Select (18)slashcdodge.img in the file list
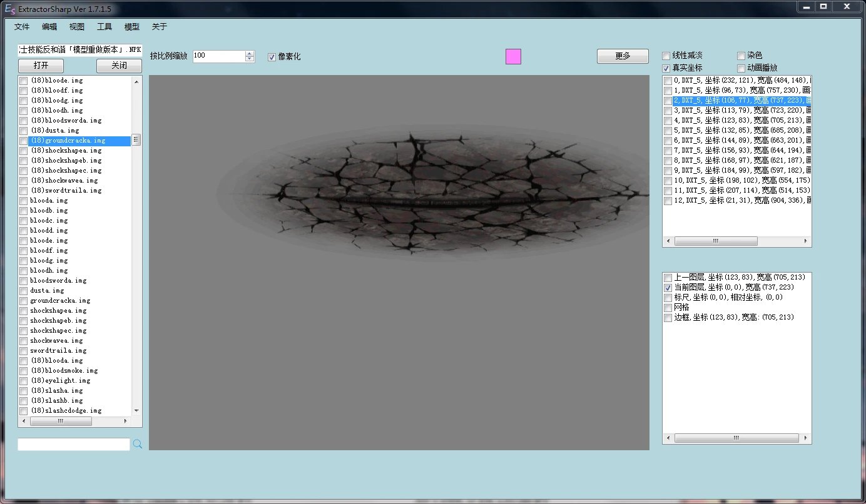This screenshot has width=866, height=504. (x=66, y=411)
